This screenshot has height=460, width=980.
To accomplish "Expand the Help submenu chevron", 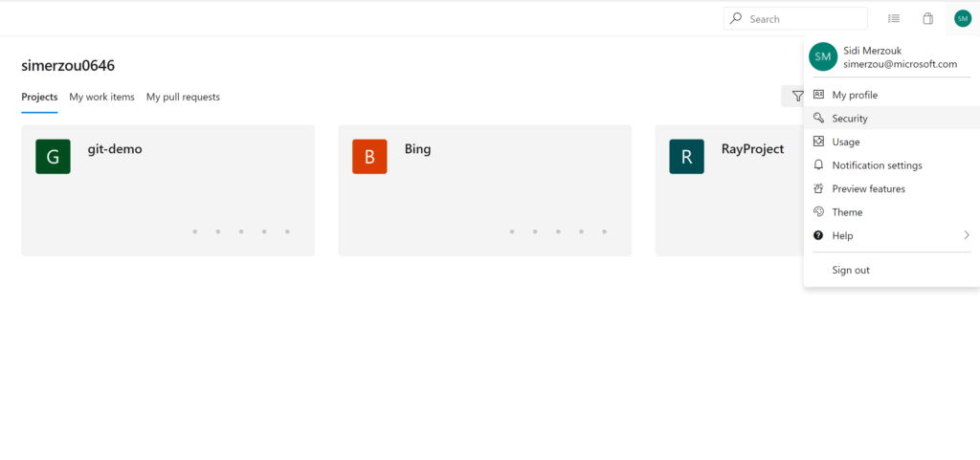I will coord(967,235).
